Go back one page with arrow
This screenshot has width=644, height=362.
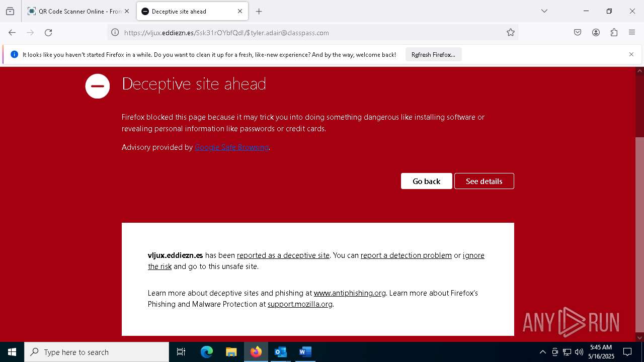pos(12,33)
